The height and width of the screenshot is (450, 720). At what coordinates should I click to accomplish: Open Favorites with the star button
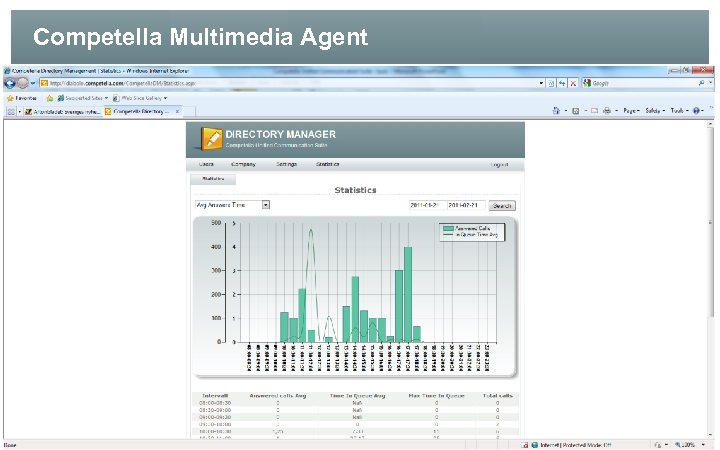click(22, 98)
